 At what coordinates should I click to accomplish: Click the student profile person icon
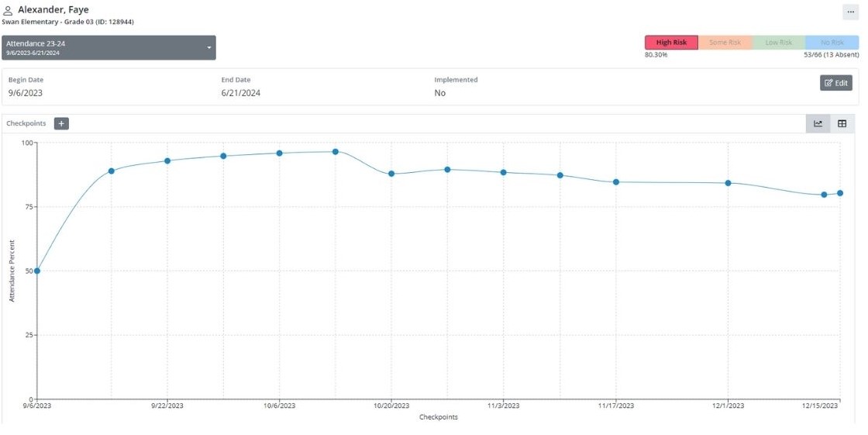(x=8, y=11)
